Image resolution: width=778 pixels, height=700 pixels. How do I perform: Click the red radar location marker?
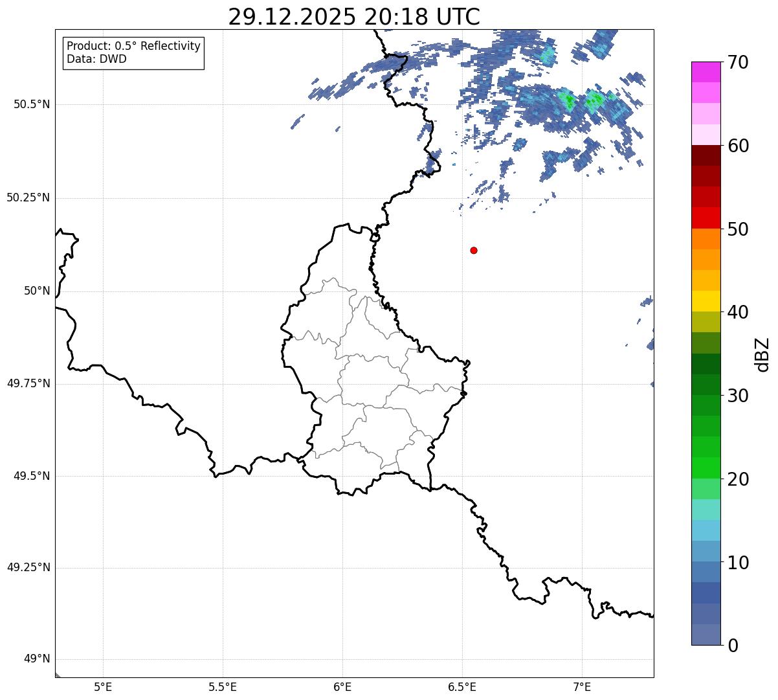click(x=474, y=250)
